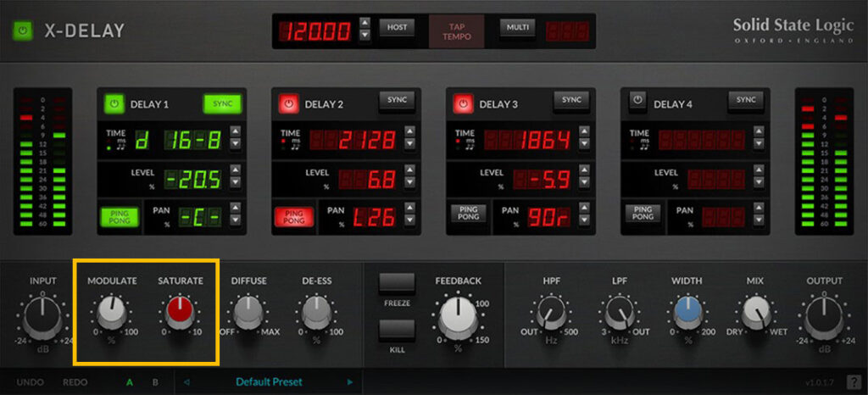Increase Delay 1 time value
Screen dimensions: 868x395
[x=236, y=131]
